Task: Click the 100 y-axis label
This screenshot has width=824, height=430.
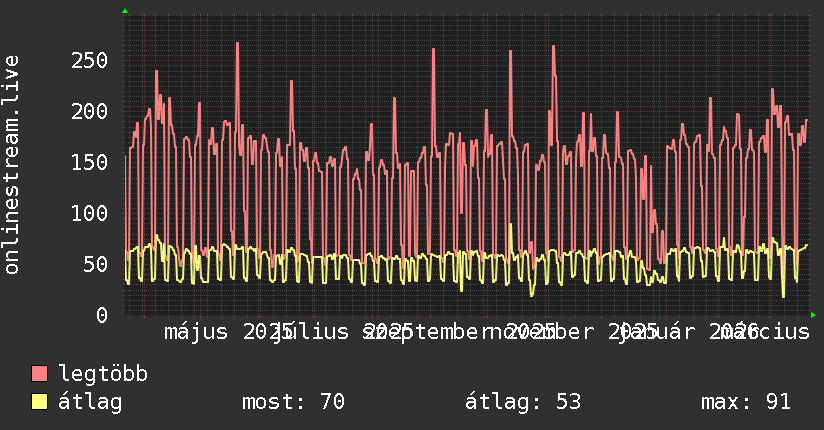Action: [89, 213]
